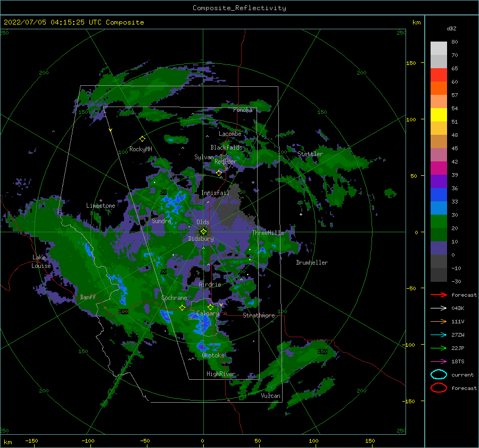Click the Innisfail city label
Screen dimensions: 479x448
[215, 193]
